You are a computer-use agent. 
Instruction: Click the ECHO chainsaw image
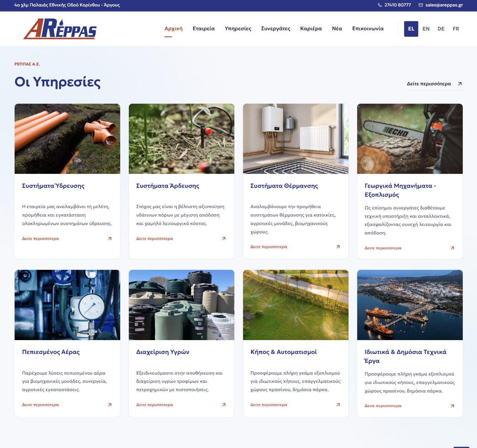tap(410, 139)
